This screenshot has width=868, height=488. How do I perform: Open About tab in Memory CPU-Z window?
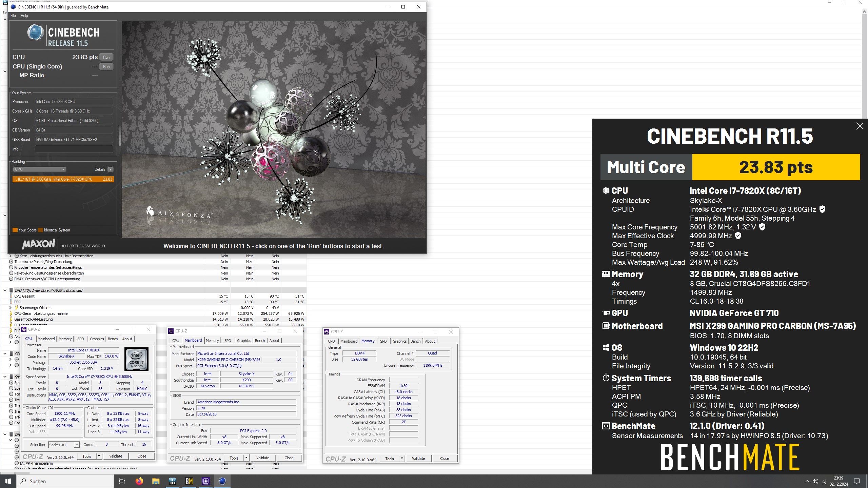point(430,341)
